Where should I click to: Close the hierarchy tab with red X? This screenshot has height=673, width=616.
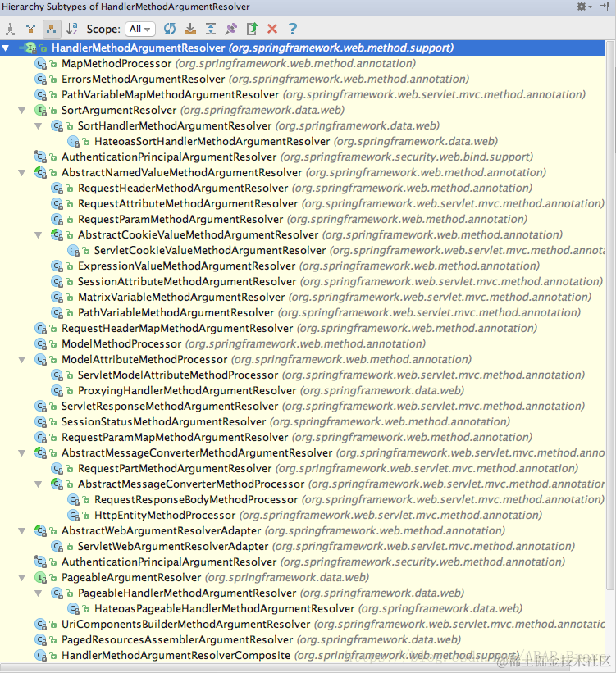pyautogui.click(x=272, y=29)
